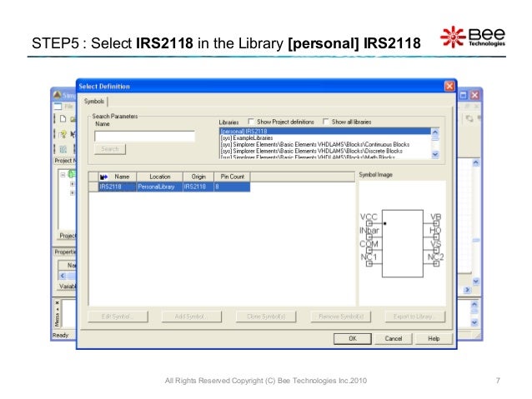Click the Export to Library button

tap(415, 317)
